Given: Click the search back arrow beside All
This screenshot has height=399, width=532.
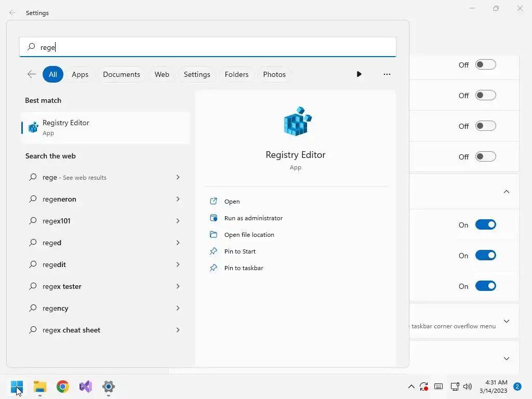Looking at the screenshot, I should click(32, 74).
